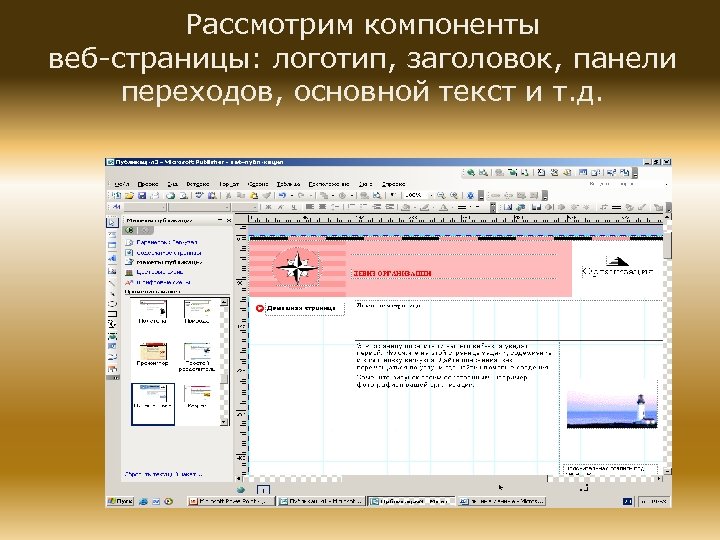Click the Домашняя страница navigation button

[299, 308]
